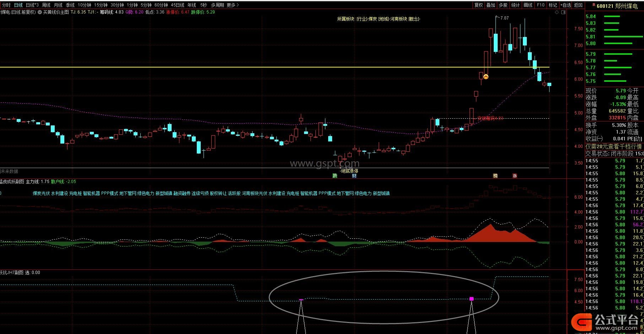Screen dimensions: 644x334
Task: Activate the 画线 drawing tool
Action: click(528, 5)
